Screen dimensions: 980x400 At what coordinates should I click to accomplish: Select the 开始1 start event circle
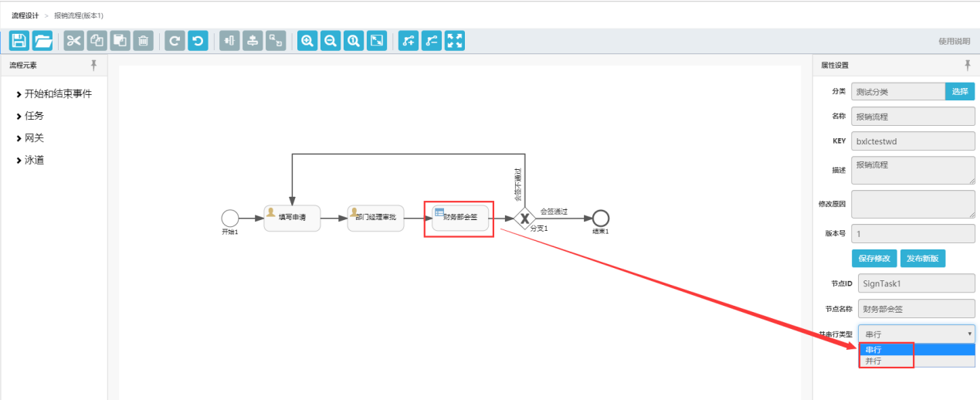coord(230,219)
